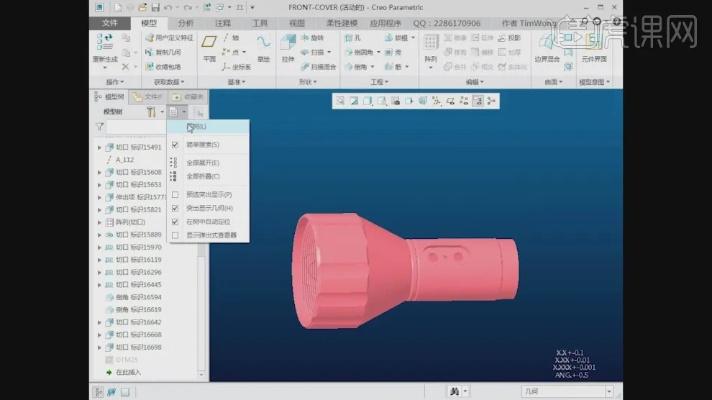This screenshot has width=712, height=400.
Task: Expand the 切口 标识15491 tree node
Action: (x=99, y=147)
